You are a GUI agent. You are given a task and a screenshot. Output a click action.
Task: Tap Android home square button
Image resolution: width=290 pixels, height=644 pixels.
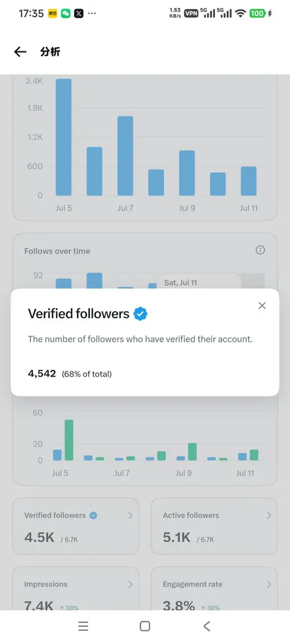145,626
